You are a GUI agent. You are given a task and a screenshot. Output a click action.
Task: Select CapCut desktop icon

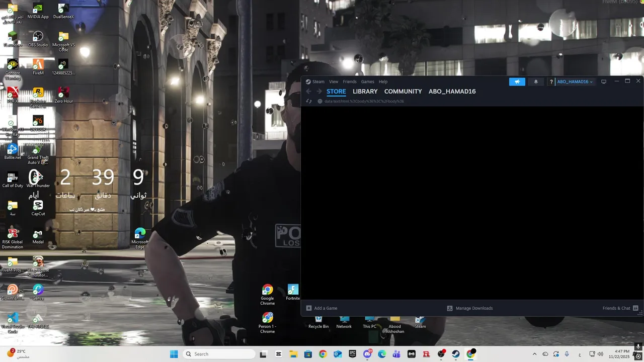coord(38,208)
